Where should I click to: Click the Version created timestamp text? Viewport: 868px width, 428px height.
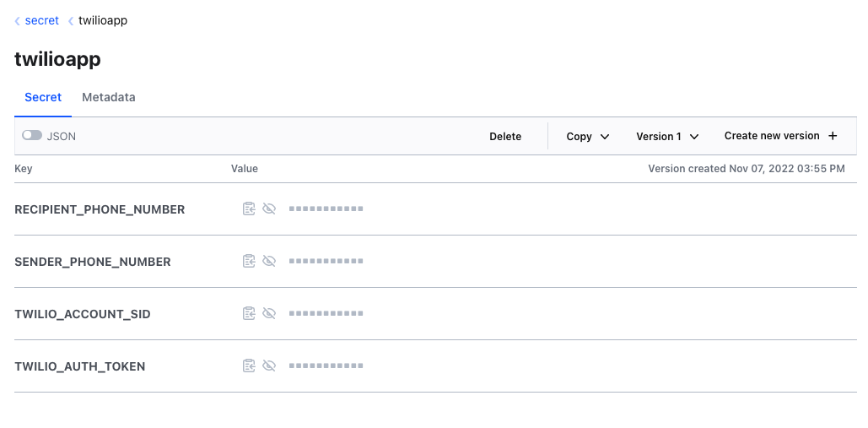click(x=747, y=168)
